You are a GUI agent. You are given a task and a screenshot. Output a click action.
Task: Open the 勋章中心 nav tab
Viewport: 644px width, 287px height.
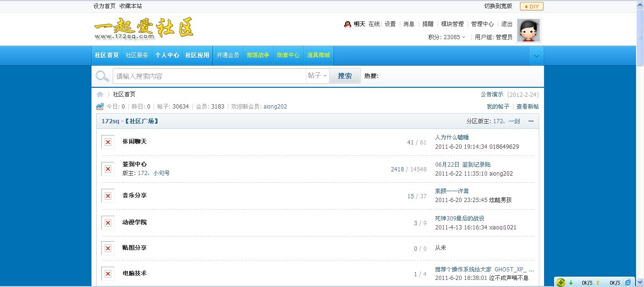[x=288, y=56]
